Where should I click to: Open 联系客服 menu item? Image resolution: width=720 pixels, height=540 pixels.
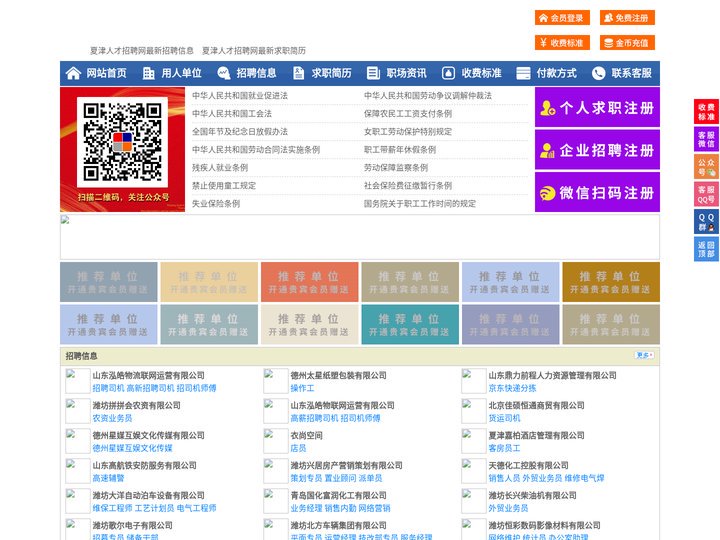coord(631,73)
